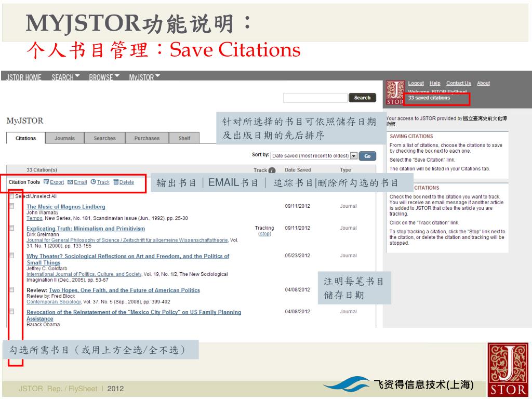The image size is (532, 399).
Task: Expand the BROWSE menu
Action: click(x=104, y=77)
